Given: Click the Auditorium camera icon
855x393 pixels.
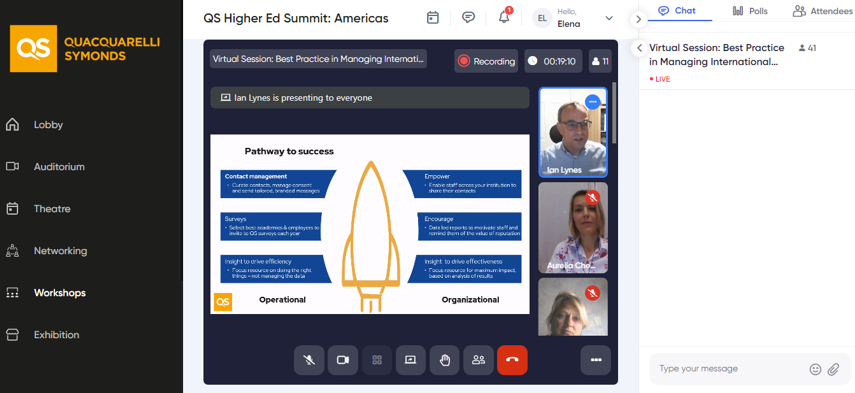Looking at the screenshot, I should 12,166.
